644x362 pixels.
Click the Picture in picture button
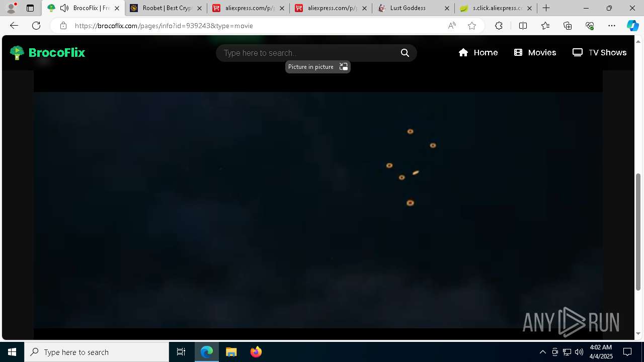318,67
